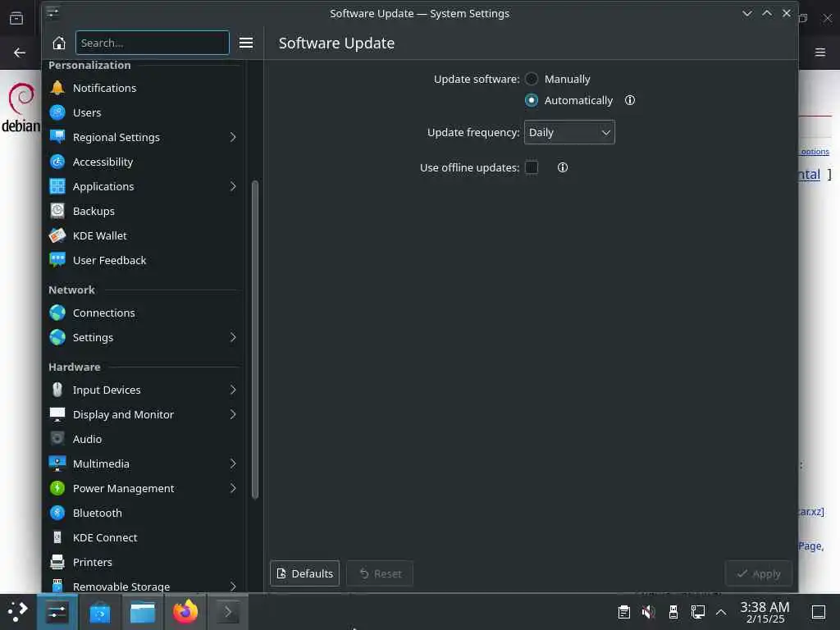The image size is (840, 630).
Task: Click the Users icon in sidebar
Action: coord(57,112)
